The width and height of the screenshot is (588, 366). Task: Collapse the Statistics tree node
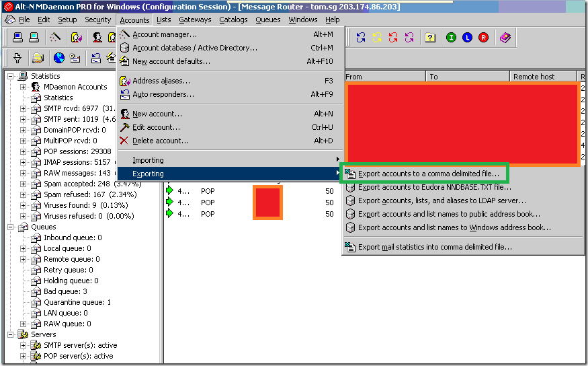pos(11,76)
